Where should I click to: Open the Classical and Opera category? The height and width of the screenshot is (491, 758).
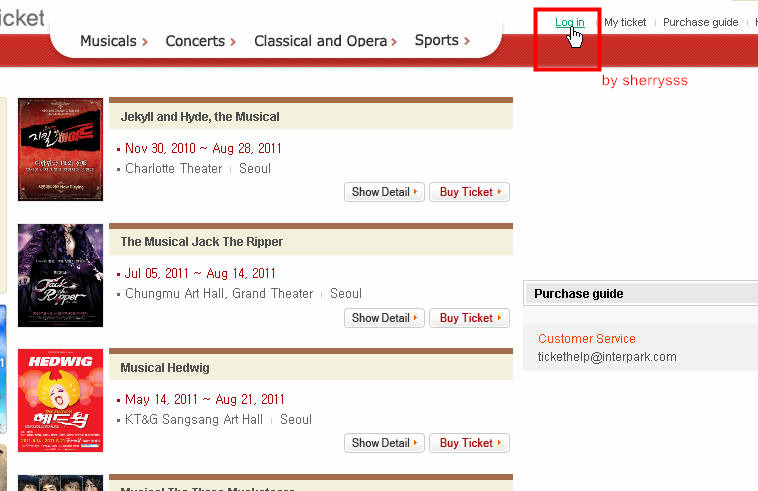[321, 41]
